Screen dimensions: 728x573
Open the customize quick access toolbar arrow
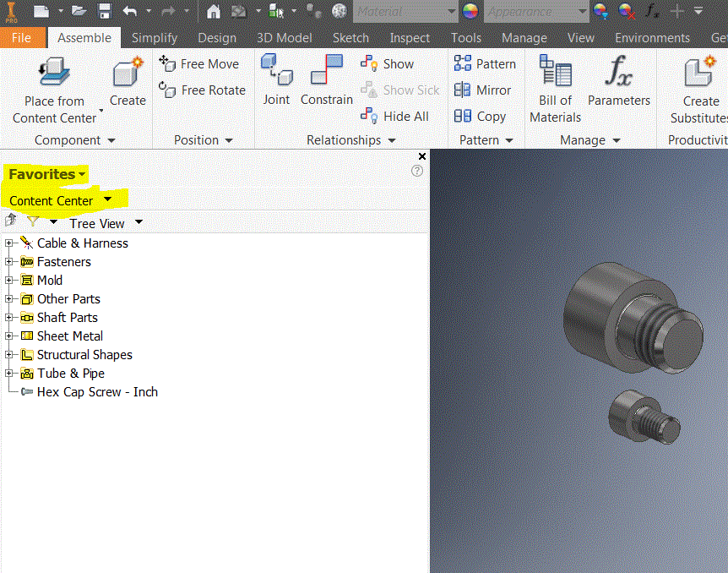(x=698, y=11)
